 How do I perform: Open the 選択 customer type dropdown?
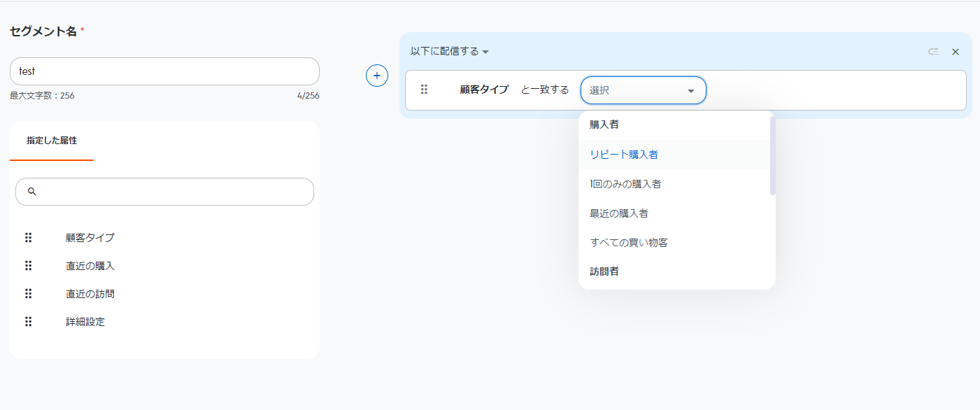[x=633, y=90]
